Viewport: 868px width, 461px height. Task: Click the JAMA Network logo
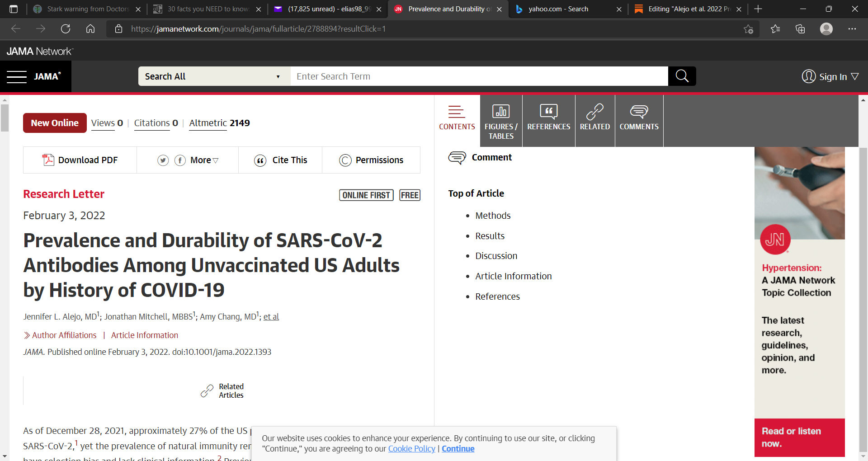pos(40,51)
